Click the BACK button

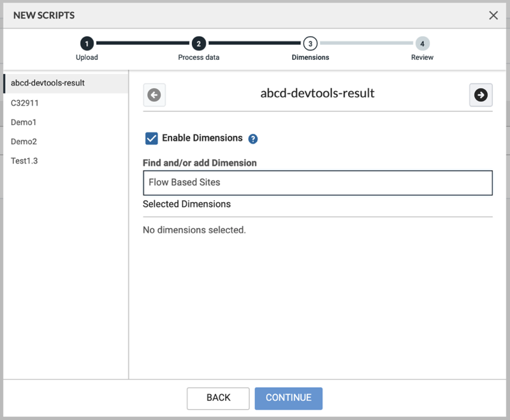click(x=218, y=398)
